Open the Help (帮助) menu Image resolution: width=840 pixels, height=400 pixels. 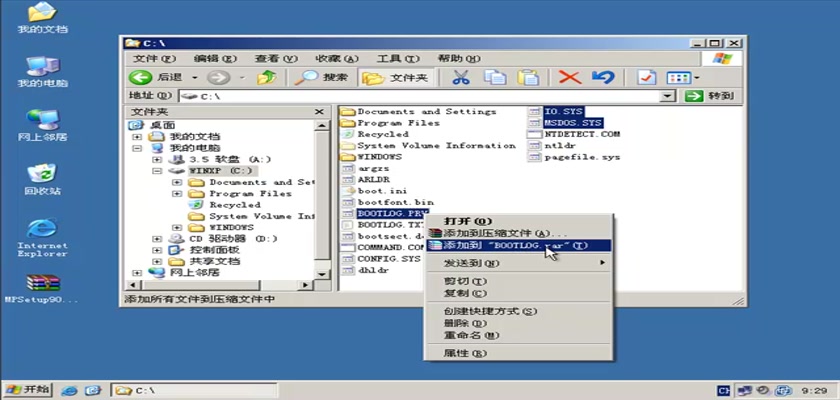459,58
